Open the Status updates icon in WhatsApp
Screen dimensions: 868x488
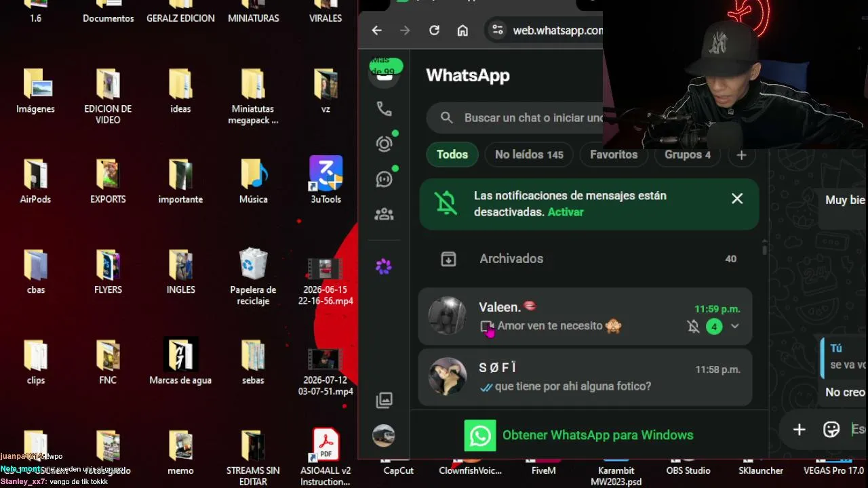(x=384, y=144)
